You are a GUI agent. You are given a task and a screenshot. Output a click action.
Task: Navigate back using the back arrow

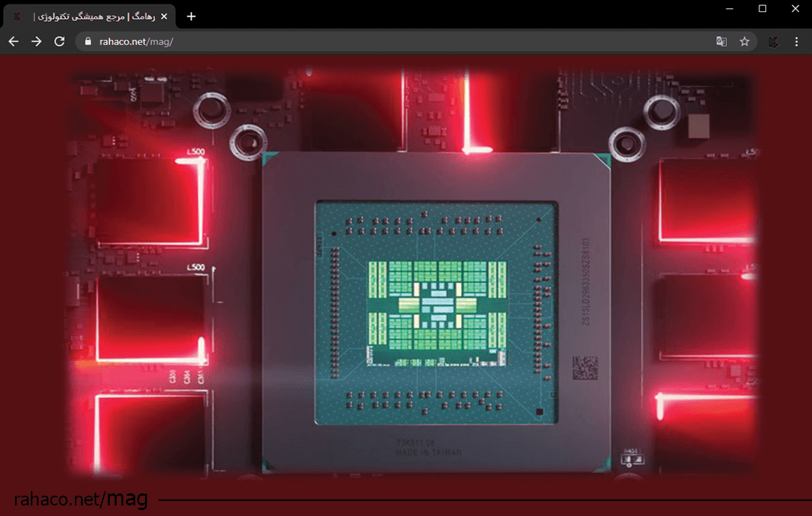click(x=13, y=41)
